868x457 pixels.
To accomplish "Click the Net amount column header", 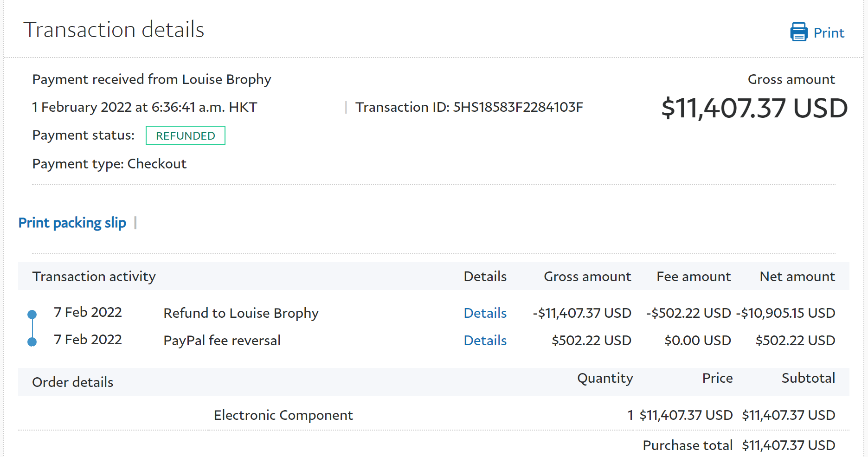I will click(x=797, y=277).
